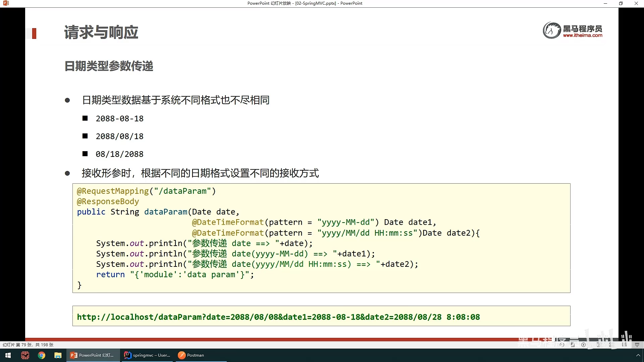Switch to Slide Sorter view
Screen dimensions: 644x362
pyautogui.click(x=612, y=345)
